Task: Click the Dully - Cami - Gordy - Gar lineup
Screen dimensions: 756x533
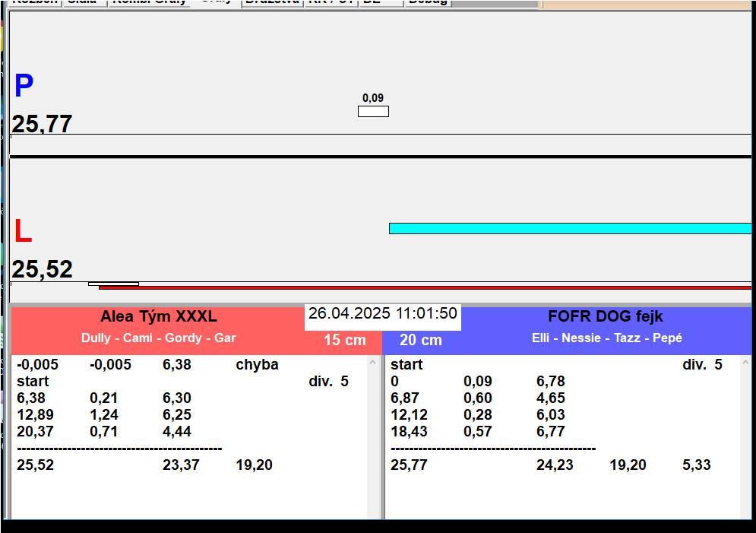Action: [159, 338]
